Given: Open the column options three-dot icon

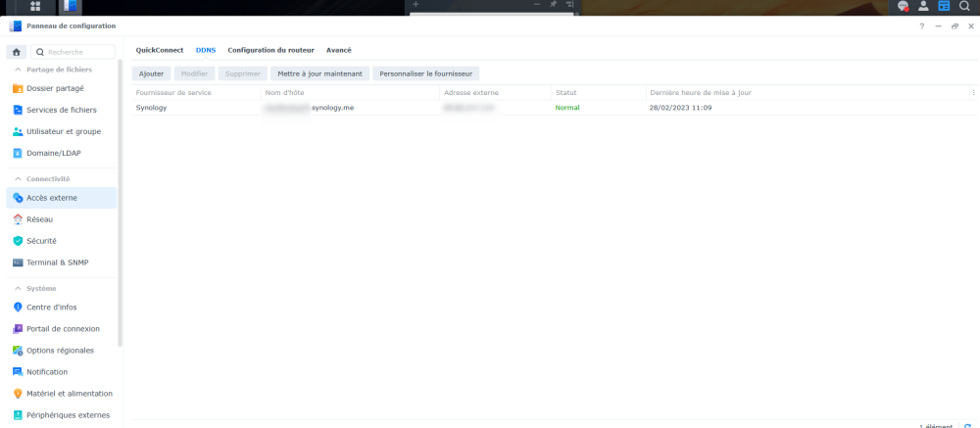Looking at the screenshot, I should (973, 92).
